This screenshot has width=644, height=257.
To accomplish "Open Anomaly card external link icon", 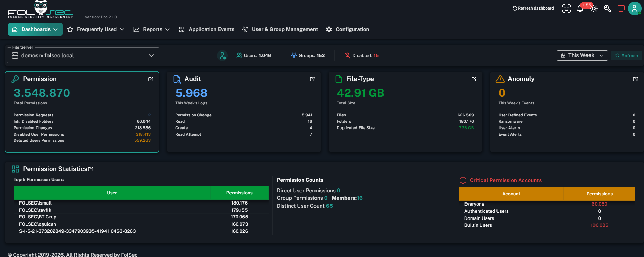I will click(x=635, y=79).
